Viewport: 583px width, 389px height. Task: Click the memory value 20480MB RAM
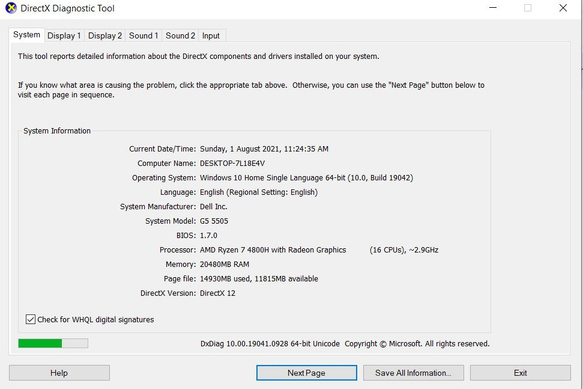[x=225, y=264]
